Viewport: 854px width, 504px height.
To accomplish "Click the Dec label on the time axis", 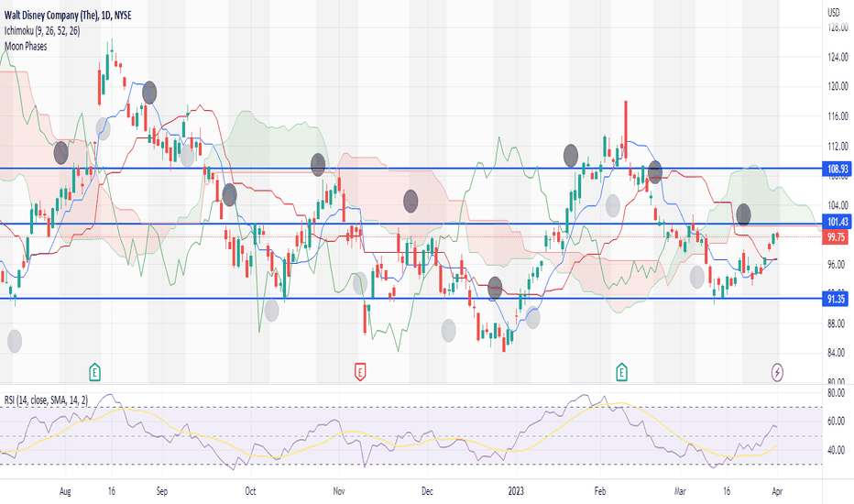I will 427,491.
